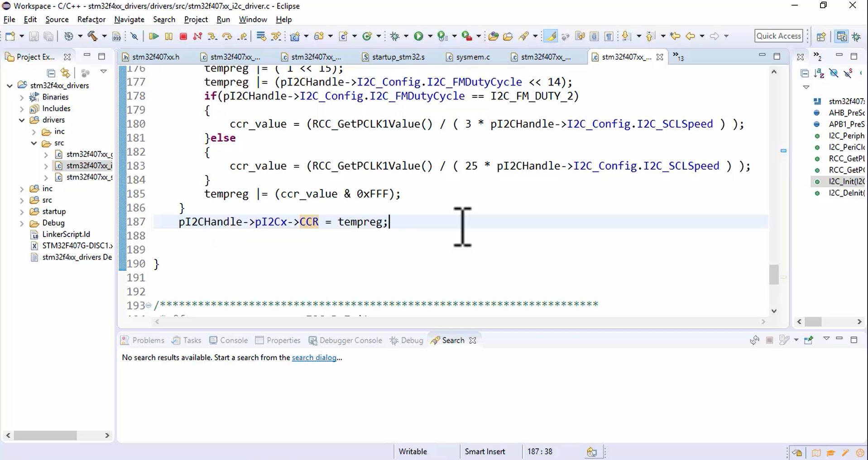Viewport: 868px width, 460px height.
Task: Click the Suspend (pause) debug icon
Action: pyautogui.click(x=168, y=36)
